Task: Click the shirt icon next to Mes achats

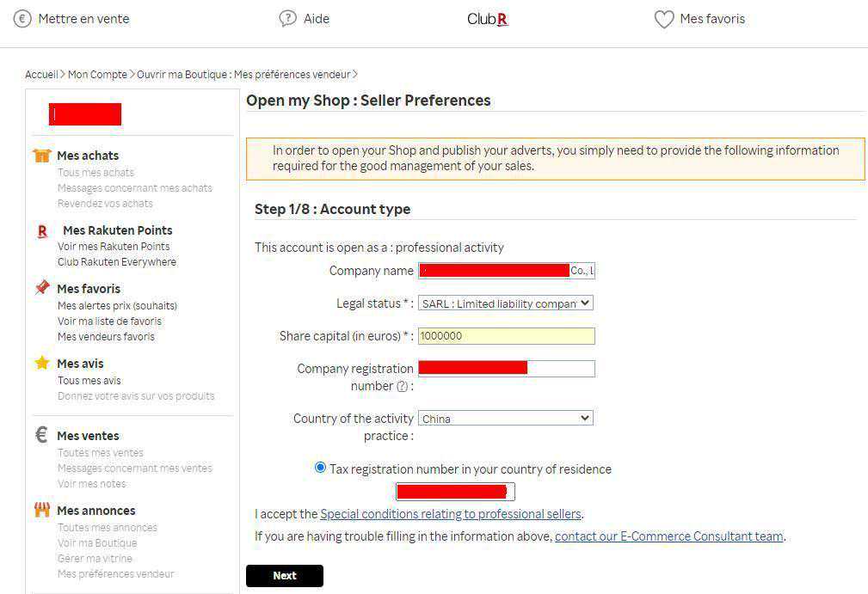Action: click(42, 156)
